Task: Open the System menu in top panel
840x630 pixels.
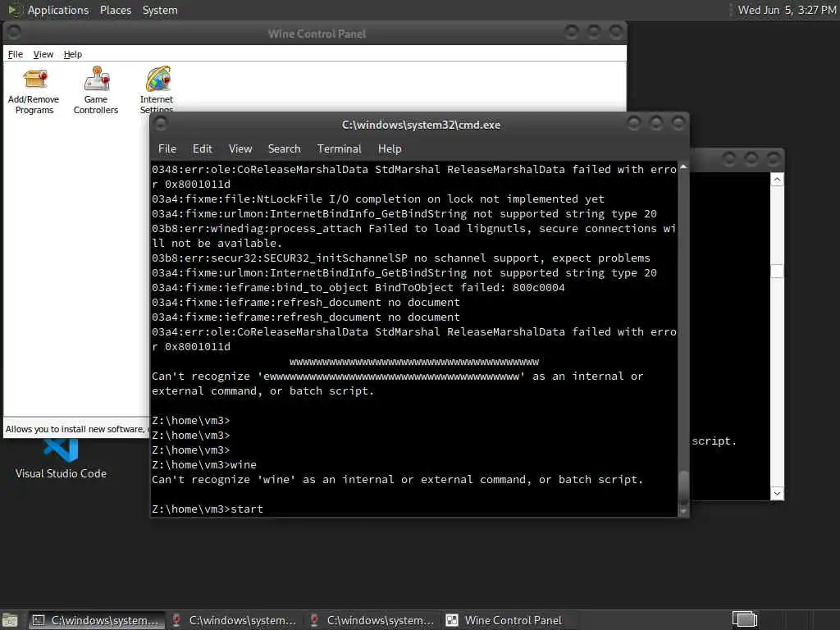Action: click(160, 10)
